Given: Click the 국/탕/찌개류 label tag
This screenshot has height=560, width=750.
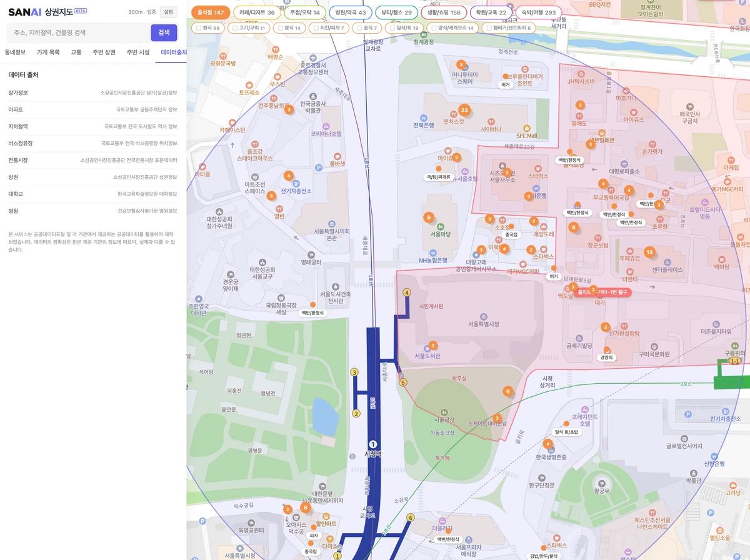Looking at the screenshot, I should pos(438,177).
